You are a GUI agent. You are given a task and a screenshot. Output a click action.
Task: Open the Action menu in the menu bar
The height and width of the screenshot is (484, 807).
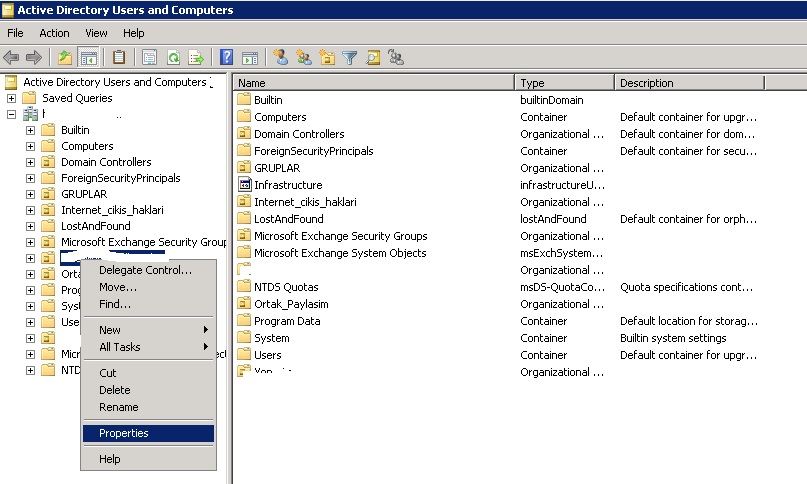tap(54, 33)
